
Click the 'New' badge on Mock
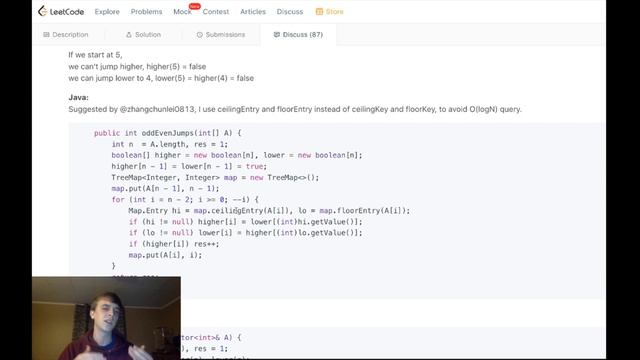(x=195, y=6)
